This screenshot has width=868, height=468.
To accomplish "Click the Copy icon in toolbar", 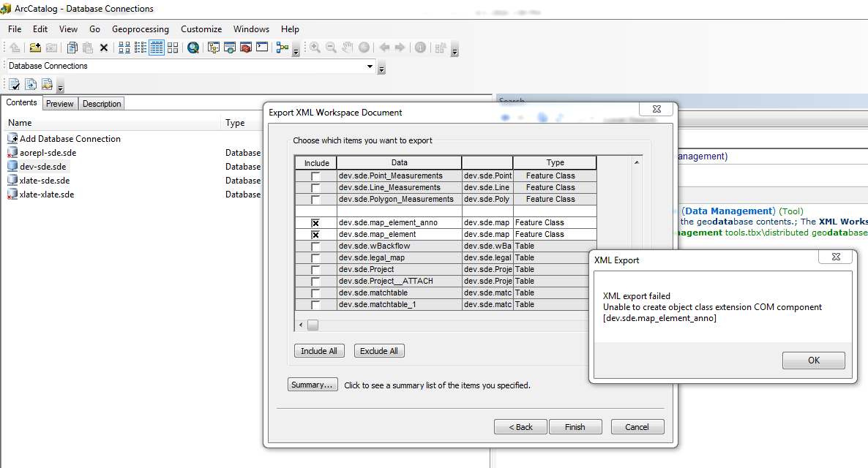I will coord(72,48).
